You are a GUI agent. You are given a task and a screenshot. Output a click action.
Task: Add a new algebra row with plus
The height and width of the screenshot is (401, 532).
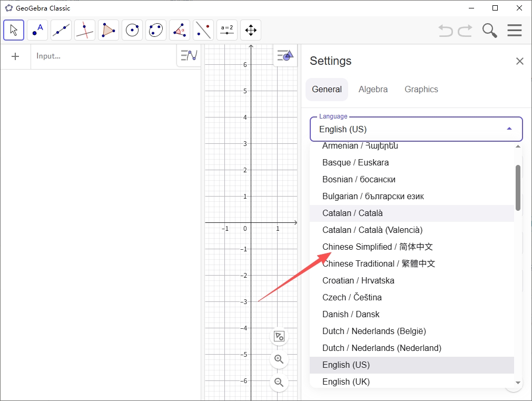click(x=15, y=56)
